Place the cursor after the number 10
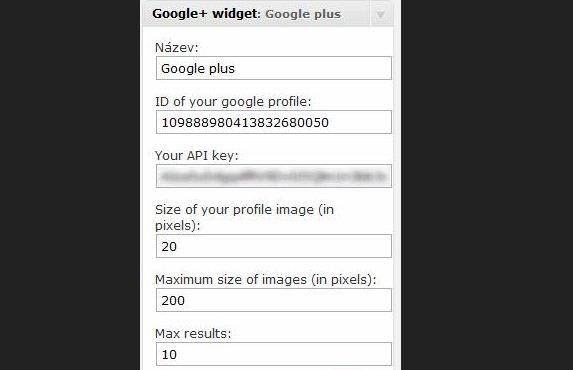Screen dimensions: 573x370 178,355
